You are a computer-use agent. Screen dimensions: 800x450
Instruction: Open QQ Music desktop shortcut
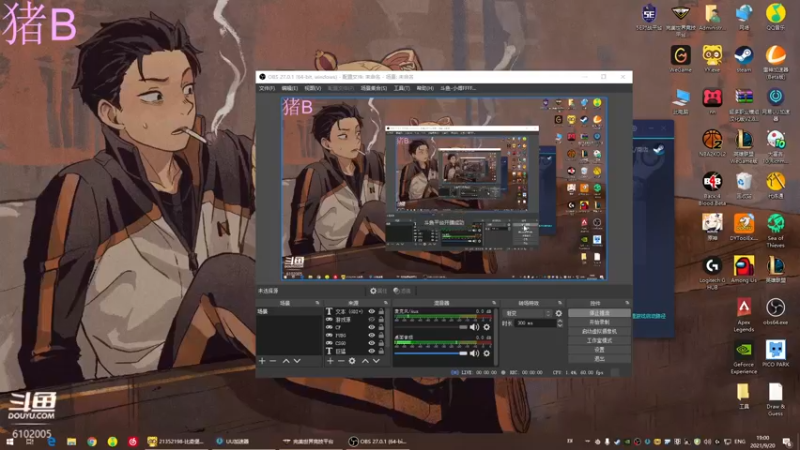(x=776, y=16)
